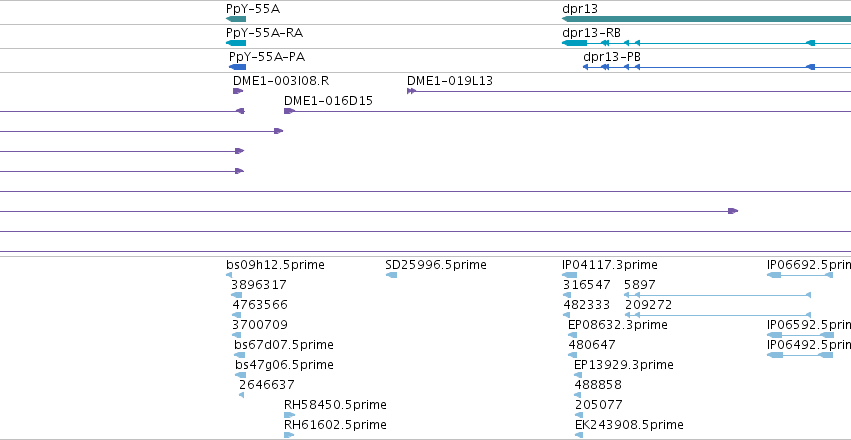
Task: Click the DME1-003I08.R label
Action: 281,81
